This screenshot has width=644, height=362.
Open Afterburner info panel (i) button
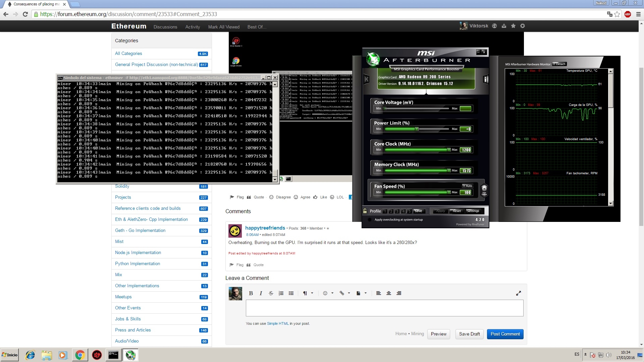pos(486,79)
